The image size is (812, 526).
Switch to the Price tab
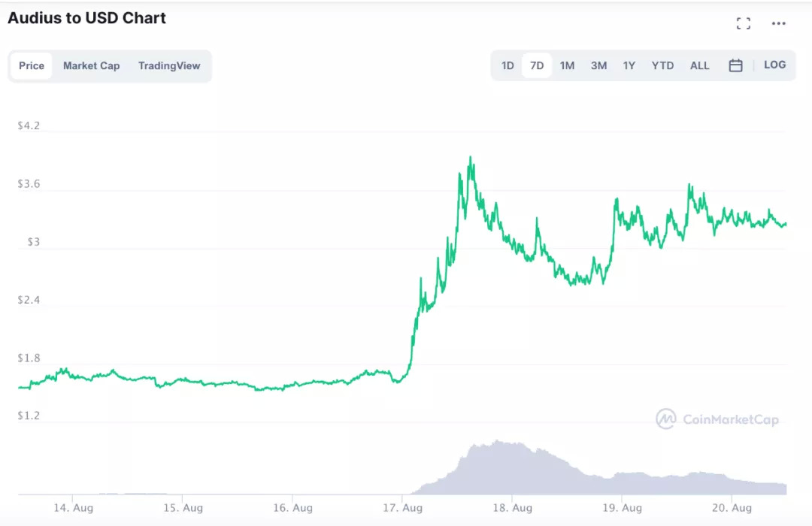coord(32,66)
